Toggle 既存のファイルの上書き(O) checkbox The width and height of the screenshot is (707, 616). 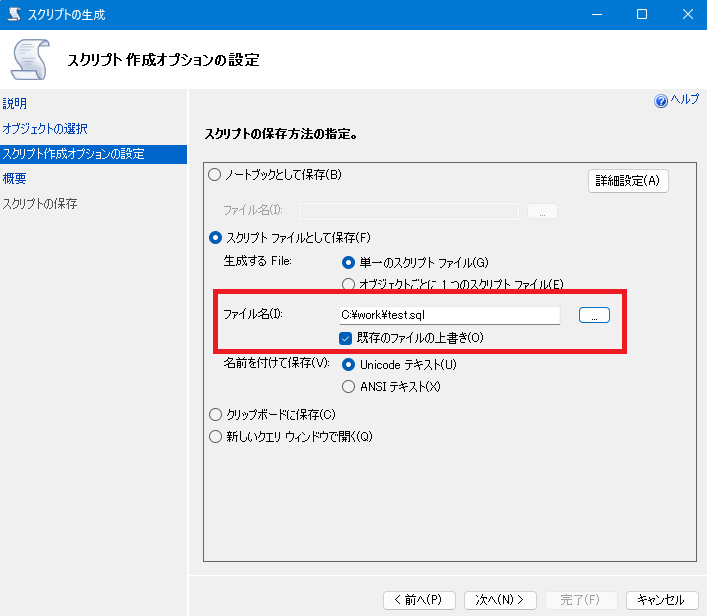tap(345, 338)
